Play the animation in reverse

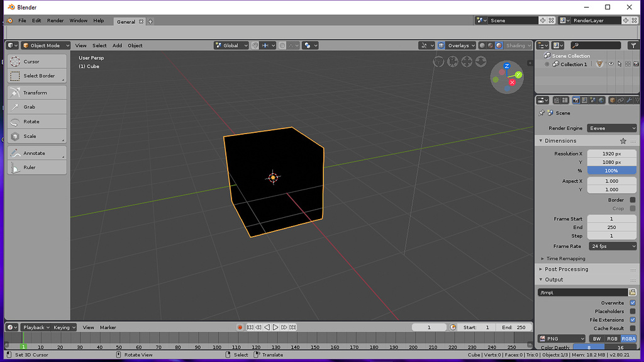pyautogui.click(x=267, y=327)
